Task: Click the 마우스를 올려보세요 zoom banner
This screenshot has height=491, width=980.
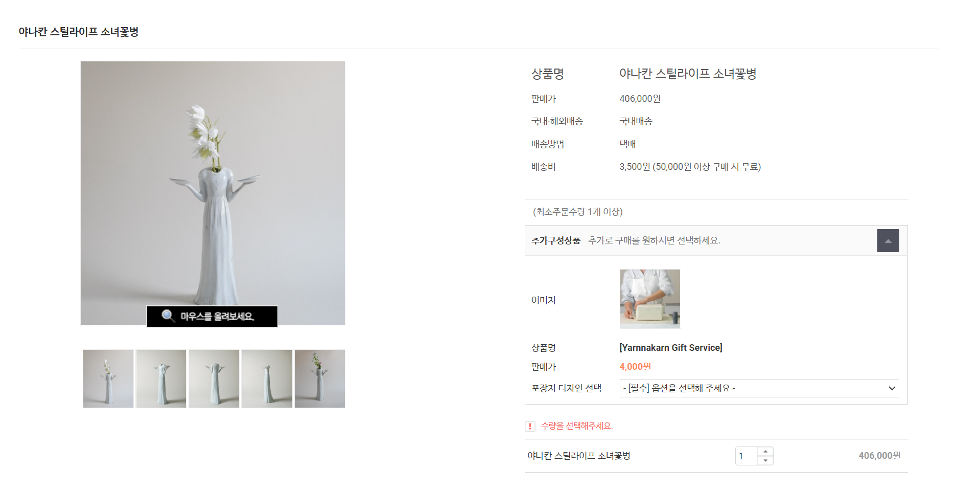Action: [x=212, y=316]
